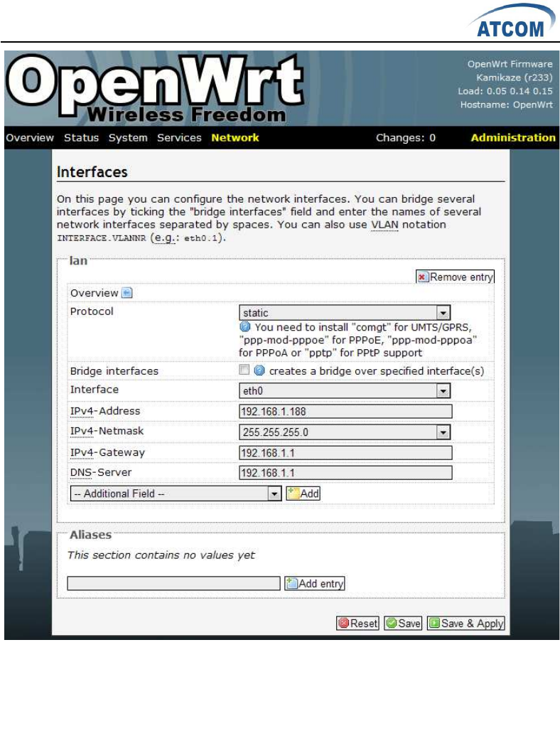
Task: Open the Services menu item
Action: click(x=179, y=138)
